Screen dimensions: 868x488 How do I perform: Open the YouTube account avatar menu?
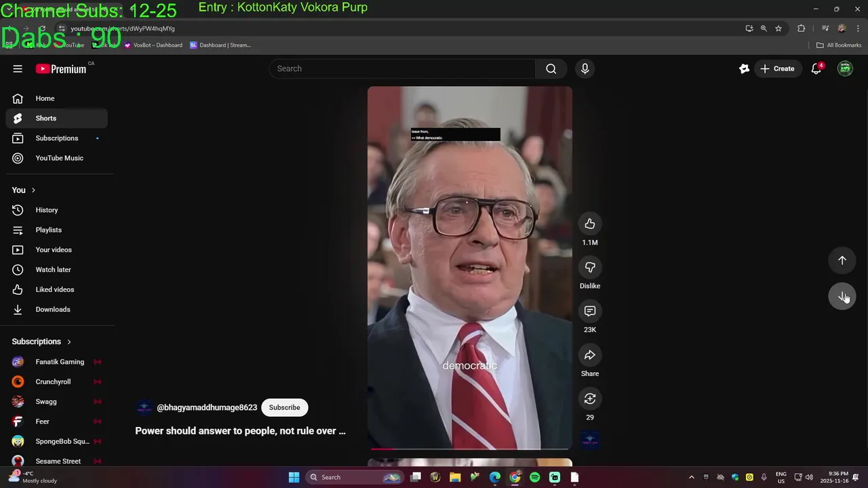[x=845, y=68]
